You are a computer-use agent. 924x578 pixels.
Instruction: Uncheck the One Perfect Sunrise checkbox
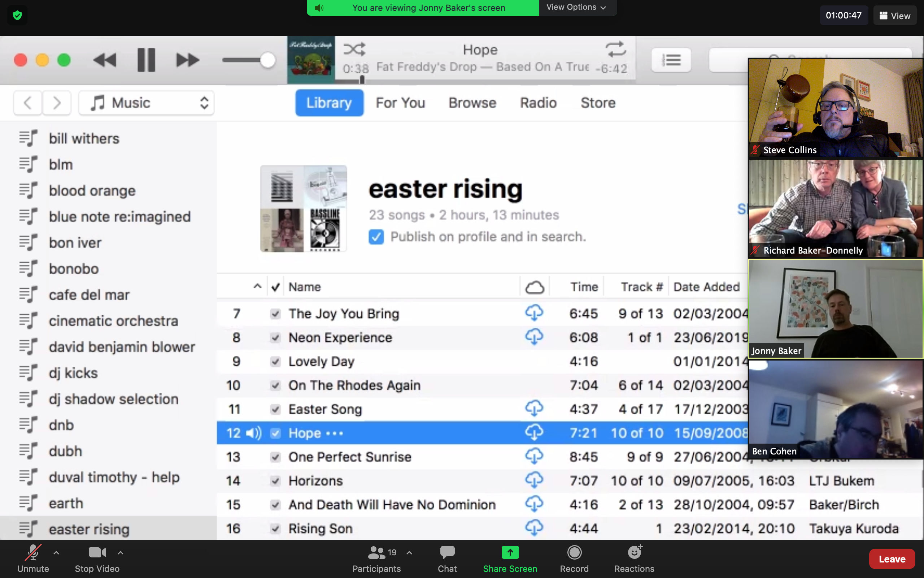(x=275, y=457)
